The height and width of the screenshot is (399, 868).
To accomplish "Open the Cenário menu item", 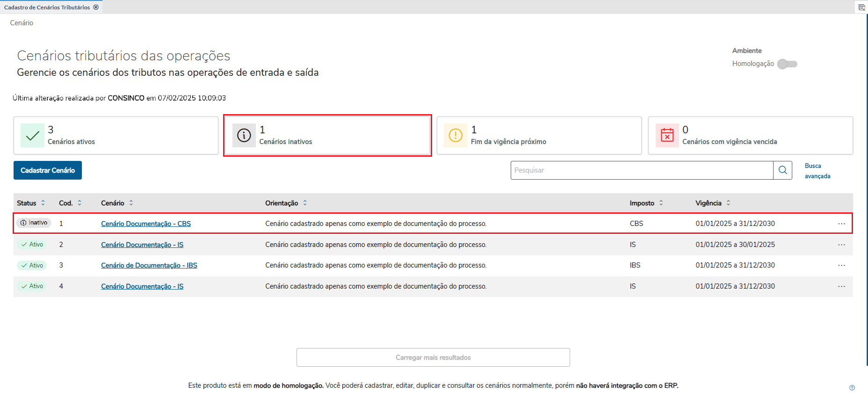I will [22, 23].
